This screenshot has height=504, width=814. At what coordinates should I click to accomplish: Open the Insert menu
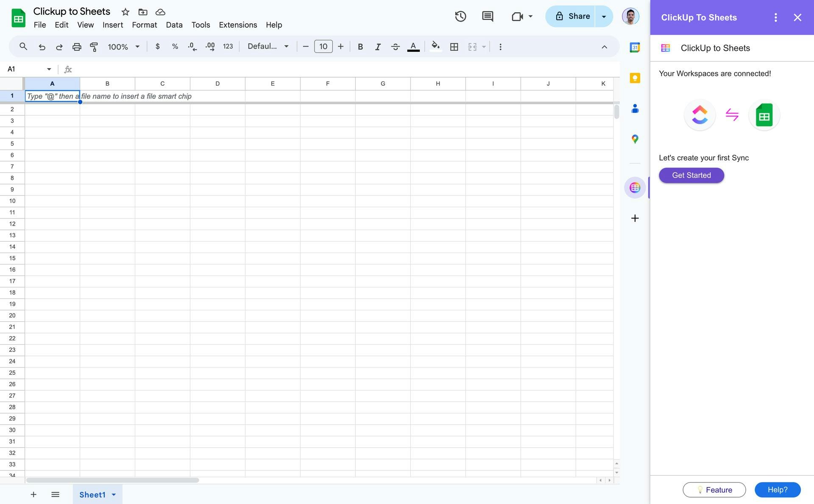point(113,25)
